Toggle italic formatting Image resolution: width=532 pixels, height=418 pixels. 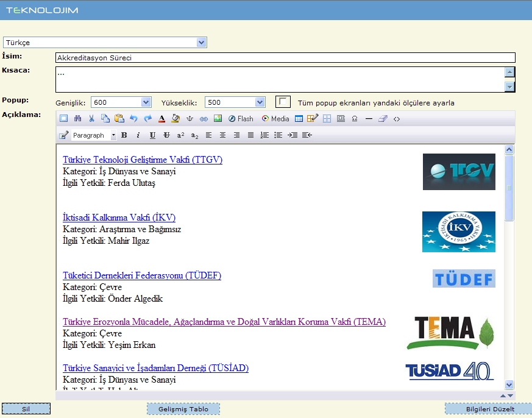tap(138, 135)
